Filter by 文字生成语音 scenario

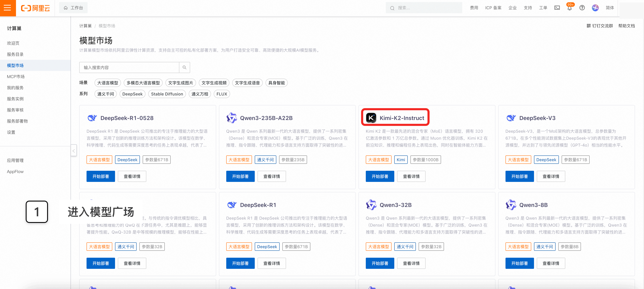[x=247, y=83]
